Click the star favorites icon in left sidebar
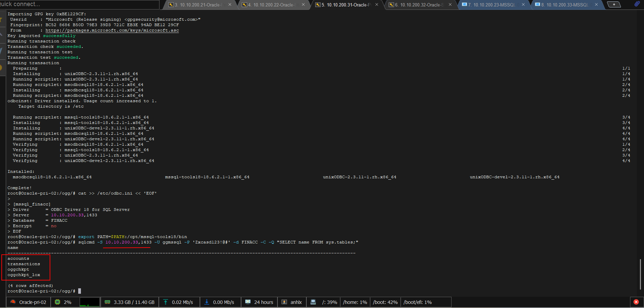This screenshot has width=644, height=308. [x=1, y=19]
